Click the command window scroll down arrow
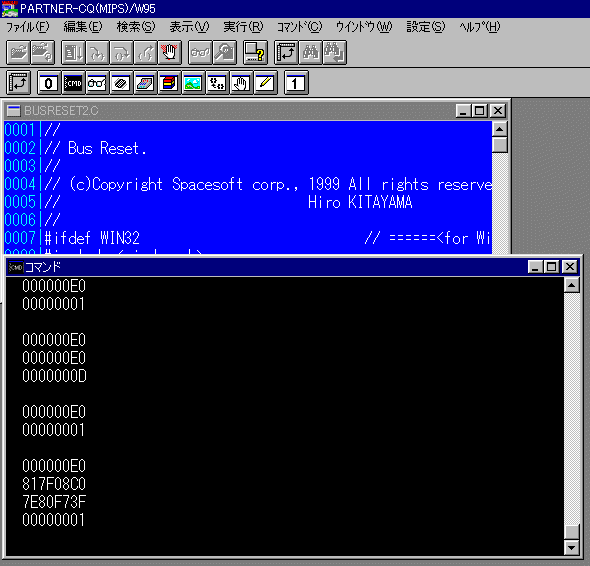Image resolution: width=590 pixels, height=566 pixels. 572,548
